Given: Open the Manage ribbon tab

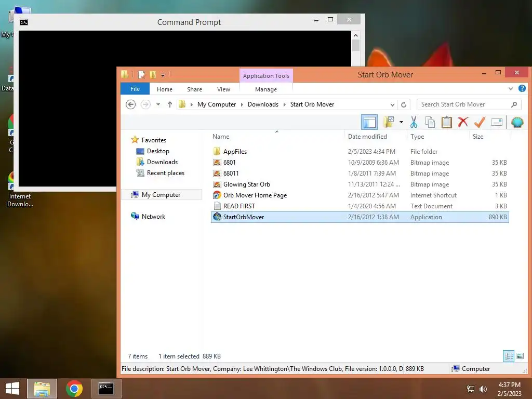Looking at the screenshot, I should [x=266, y=89].
